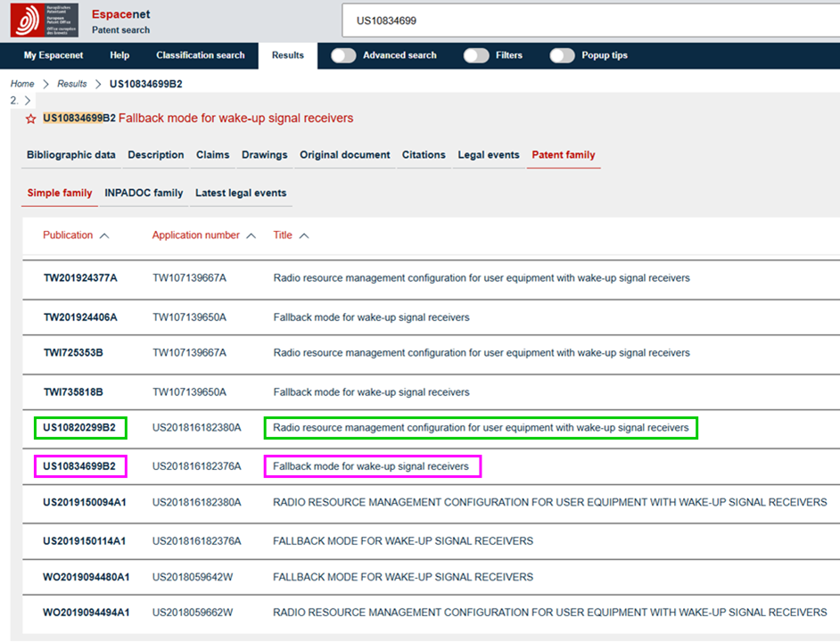Viewport: 840px width, 642px height.
Task: Open Classification search menu
Action: 200,55
